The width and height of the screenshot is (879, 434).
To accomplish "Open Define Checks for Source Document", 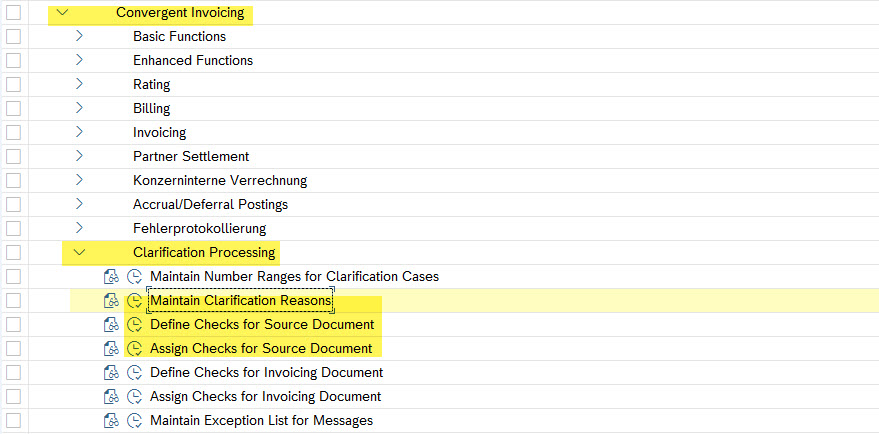I will tap(262, 325).
